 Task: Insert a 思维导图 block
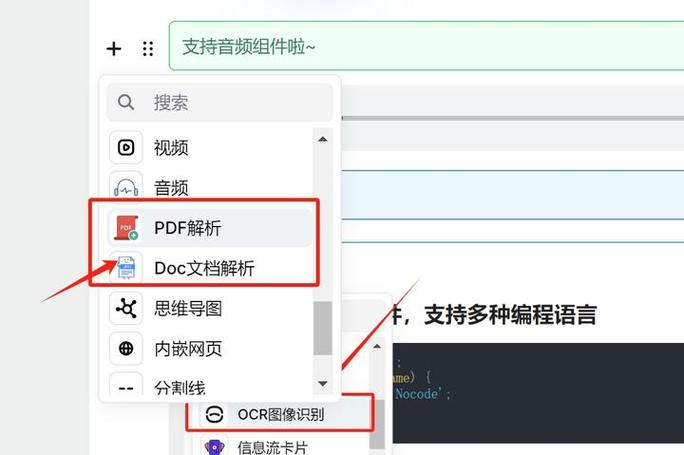[x=211, y=308]
